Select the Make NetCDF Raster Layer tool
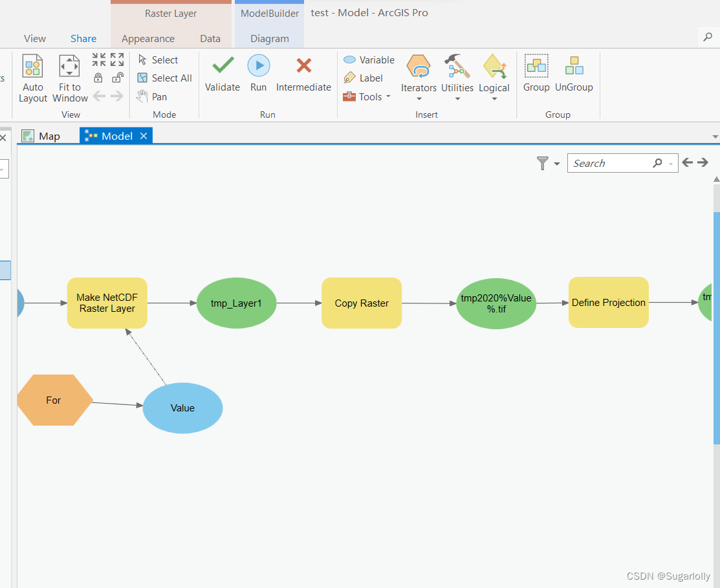720x588 pixels. [107, 303]
